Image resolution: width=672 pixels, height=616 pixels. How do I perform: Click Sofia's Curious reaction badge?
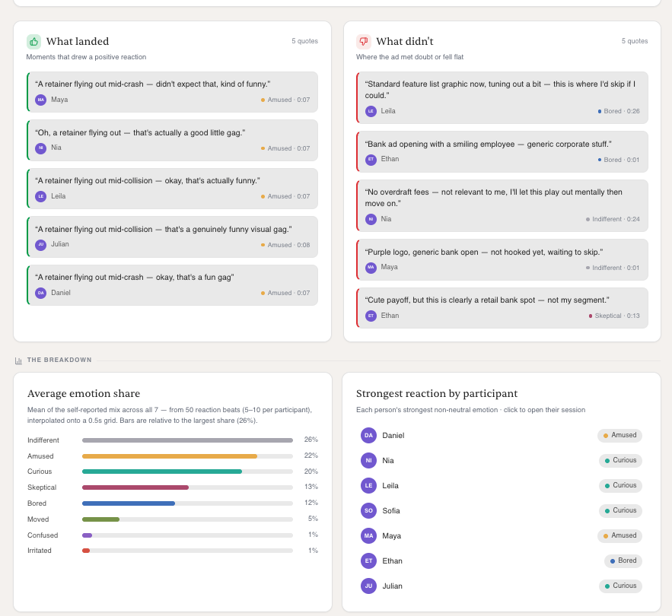(x=620, y=510)
